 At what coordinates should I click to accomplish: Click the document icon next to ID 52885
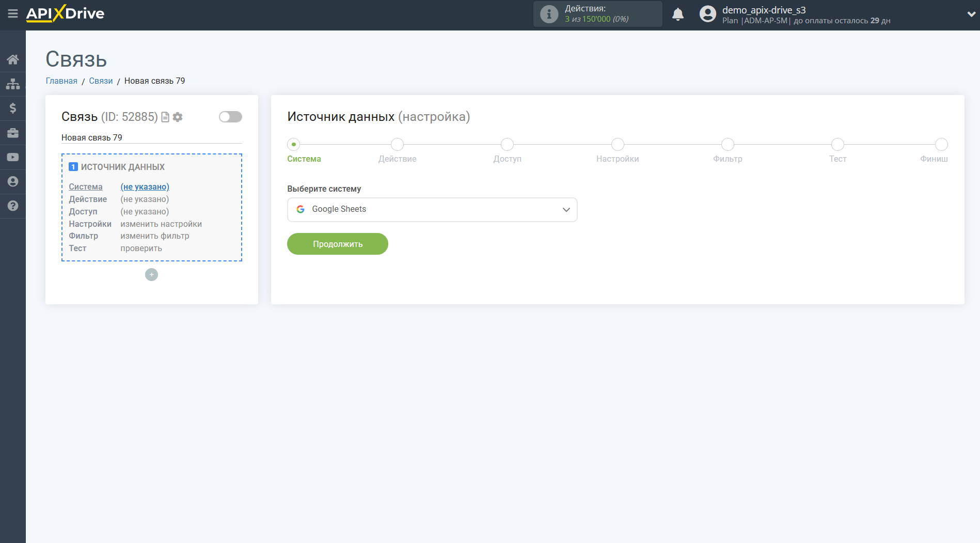(165, 117)
